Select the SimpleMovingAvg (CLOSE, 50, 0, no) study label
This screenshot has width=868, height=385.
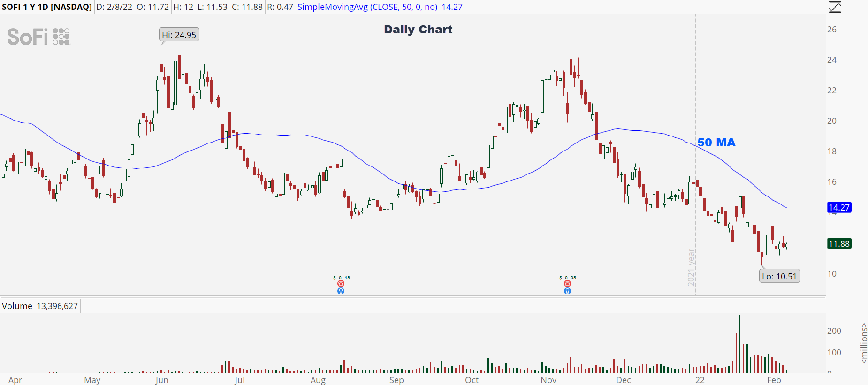367,7
